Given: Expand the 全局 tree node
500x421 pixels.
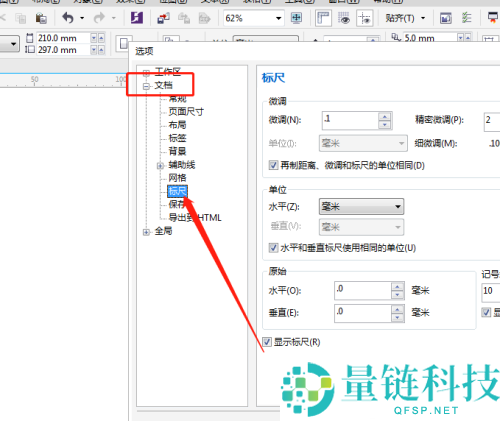Looking at the screenshot, I should pos(146,232).
